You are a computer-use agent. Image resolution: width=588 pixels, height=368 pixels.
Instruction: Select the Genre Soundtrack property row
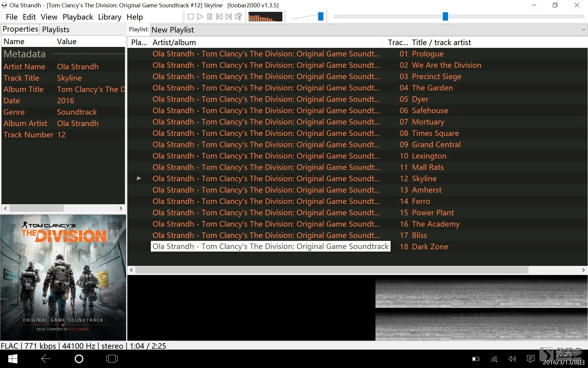[x=63, y=112]
